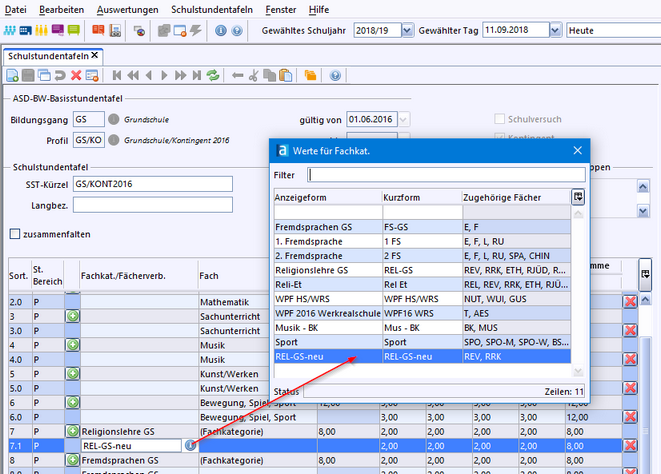661x474 pixels.
Task: Open column chooser icon in Fachkat. dialog
Action: 578,197
